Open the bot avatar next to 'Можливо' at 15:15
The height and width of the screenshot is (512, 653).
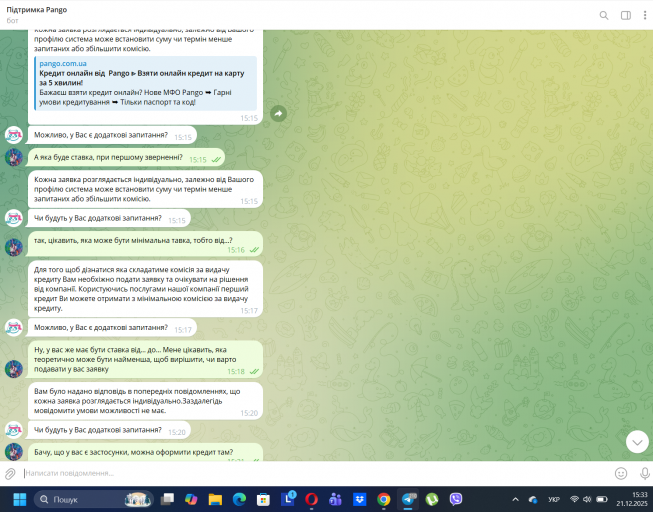click(x=14, y=135)
